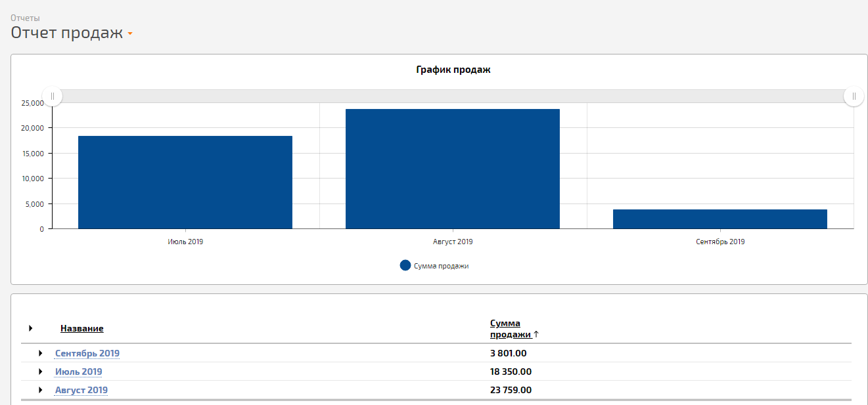The height and width of the screenshot is (405, 868).
Task: Expand the Июль 2019 table row
Action: 41,372
